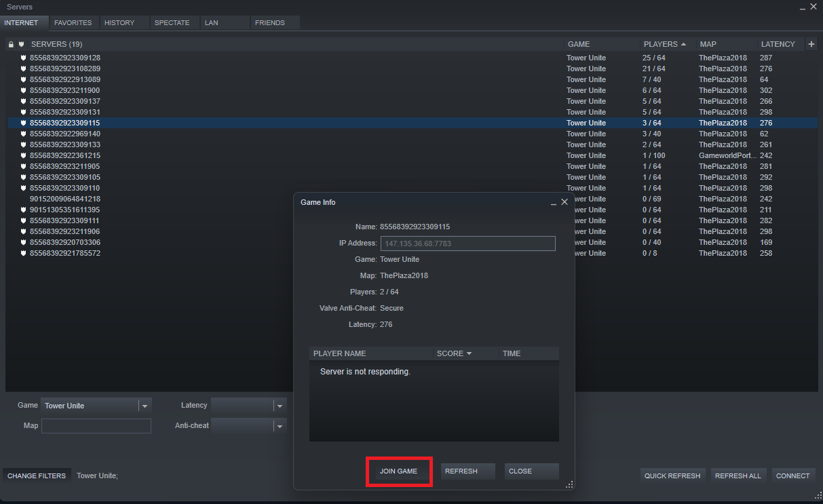Click shield icon of server 85568392923309115

(24, 123)
